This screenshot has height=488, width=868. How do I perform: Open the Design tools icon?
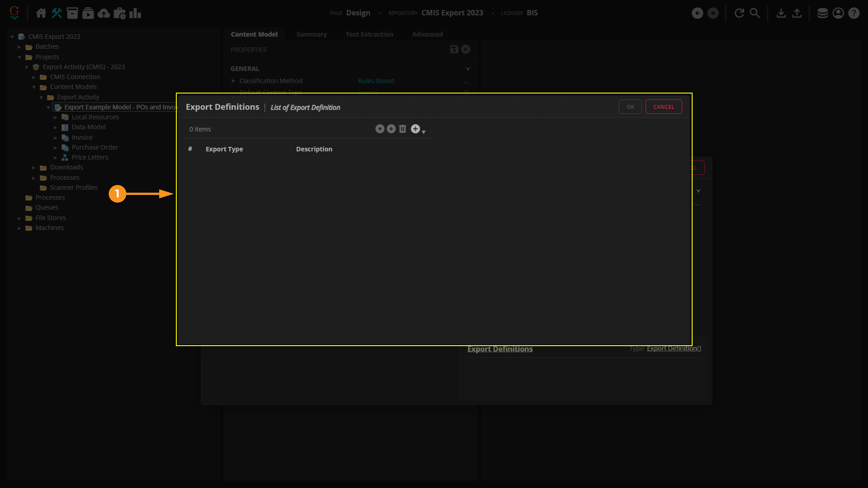[57, 13]
